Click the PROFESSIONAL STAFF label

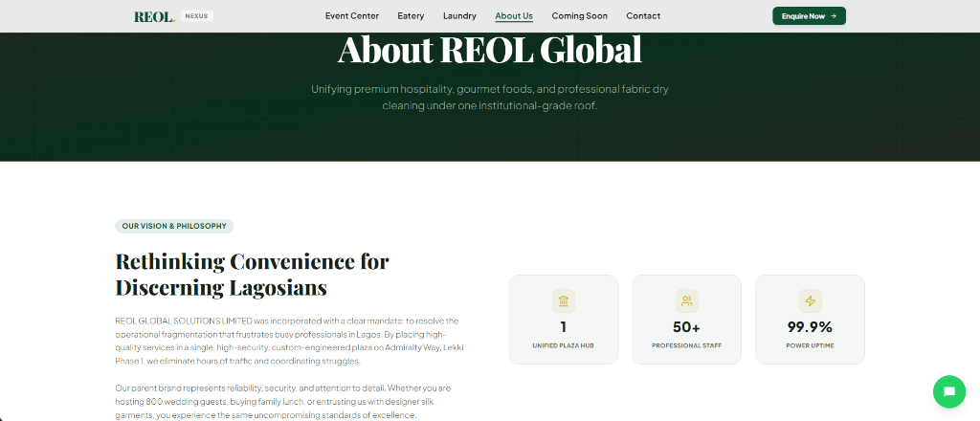(x=686, y=345)
